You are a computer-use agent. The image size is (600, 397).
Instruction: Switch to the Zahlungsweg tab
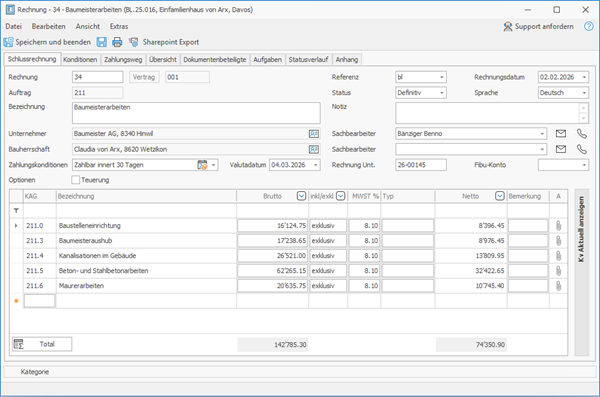pos(123,59)
